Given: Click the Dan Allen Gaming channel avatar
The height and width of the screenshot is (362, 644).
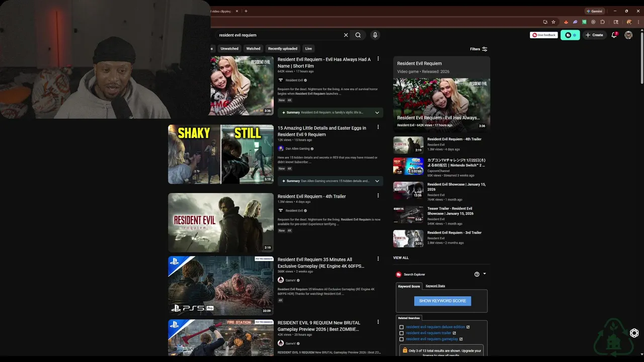Looking at the screenshot, I should [281, 149].
